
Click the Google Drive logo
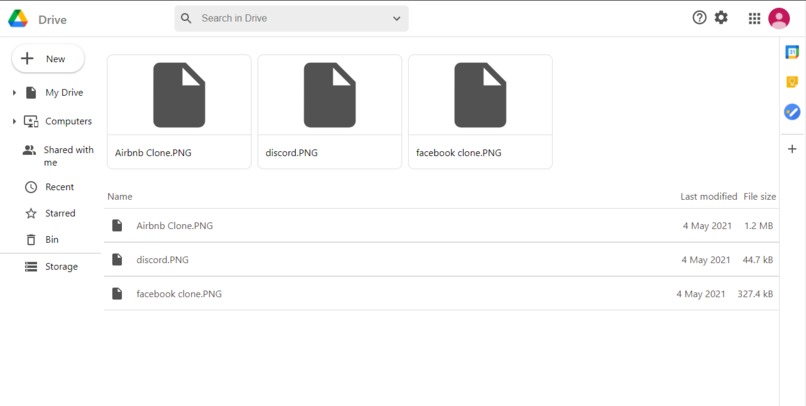click(x=17, y=19)
